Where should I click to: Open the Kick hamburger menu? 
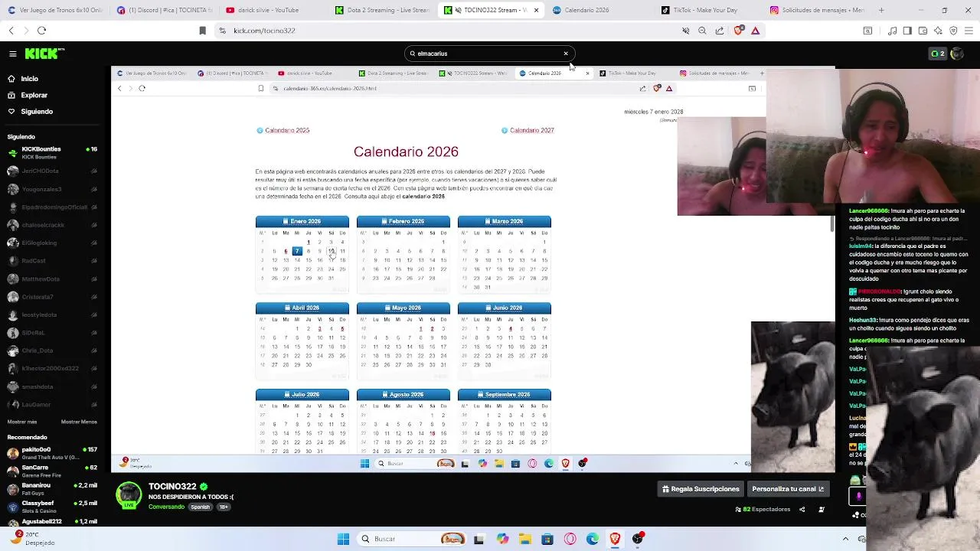(13, 54)
